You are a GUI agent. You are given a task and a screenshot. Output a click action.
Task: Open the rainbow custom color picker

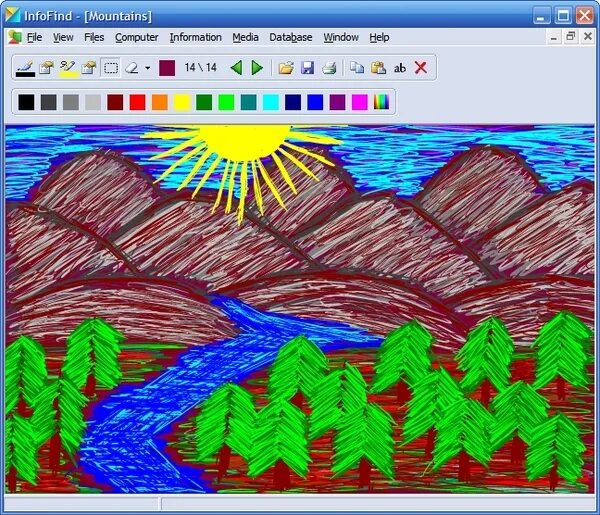[381, 102]
